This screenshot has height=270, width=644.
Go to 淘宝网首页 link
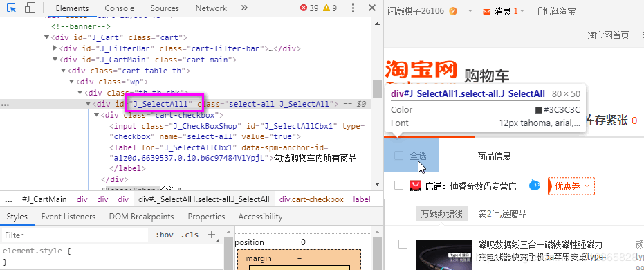click(x=608, y=36)
